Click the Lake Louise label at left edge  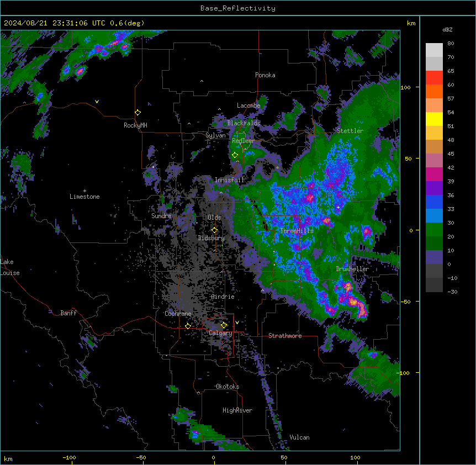click(10, 267)
